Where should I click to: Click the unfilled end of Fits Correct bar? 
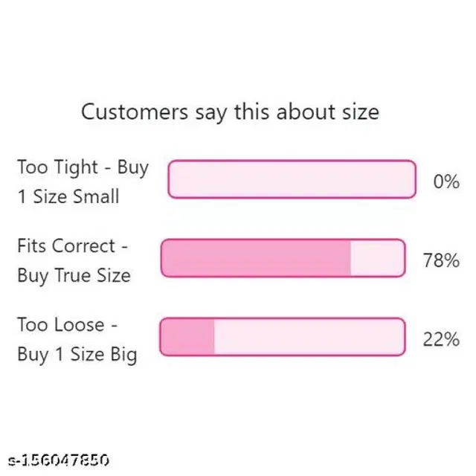click(377, 258)
